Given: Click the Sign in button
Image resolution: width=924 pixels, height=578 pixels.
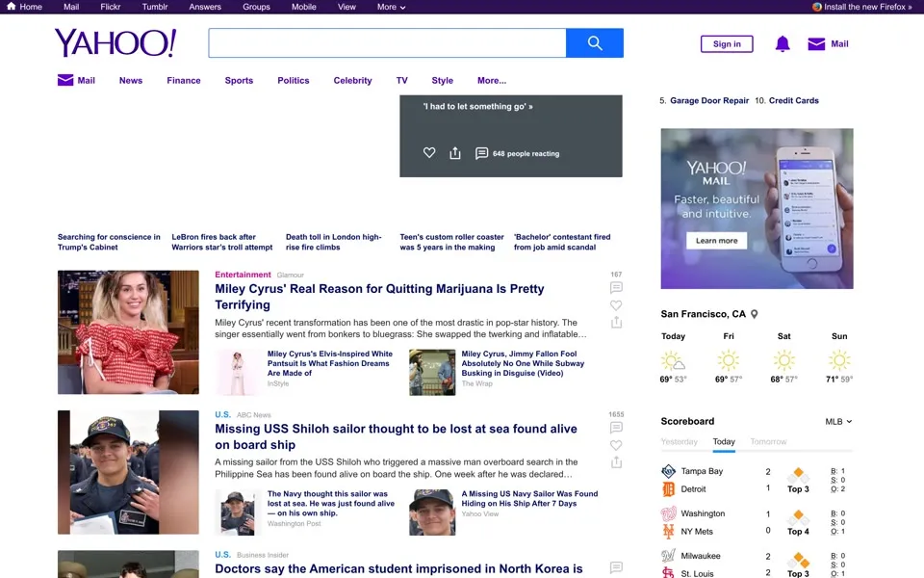Looking at the screenshot, I should coord(727,43).
